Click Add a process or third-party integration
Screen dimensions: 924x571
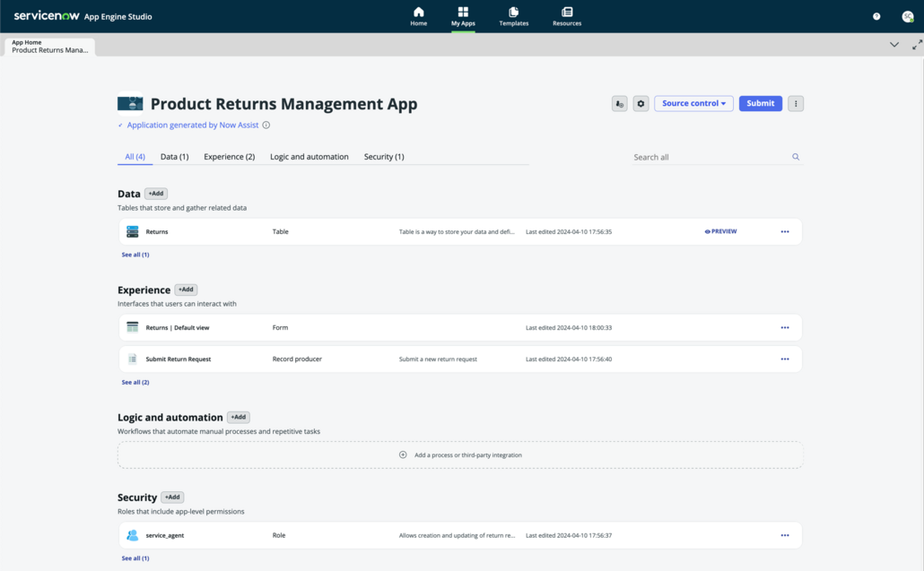(x=460, y=455)
